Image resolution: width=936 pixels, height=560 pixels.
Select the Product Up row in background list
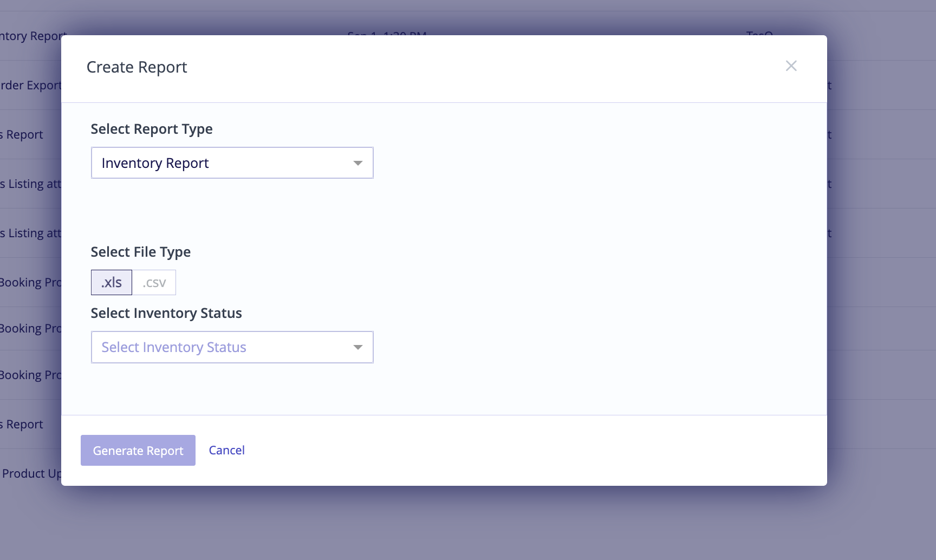[30, 473]
